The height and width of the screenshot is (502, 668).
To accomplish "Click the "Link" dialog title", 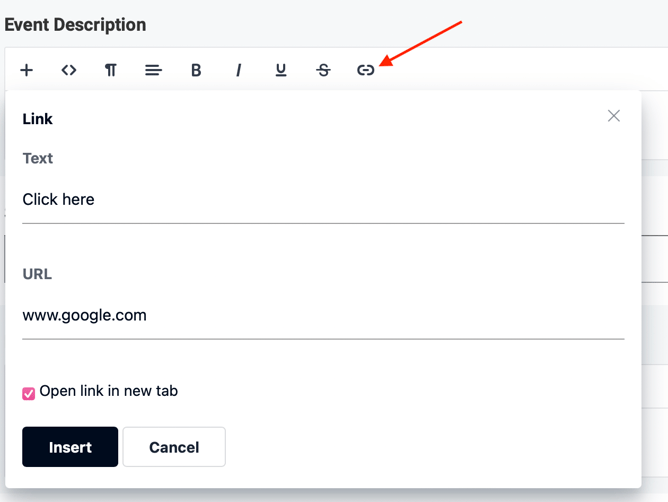I will point(38,119).
